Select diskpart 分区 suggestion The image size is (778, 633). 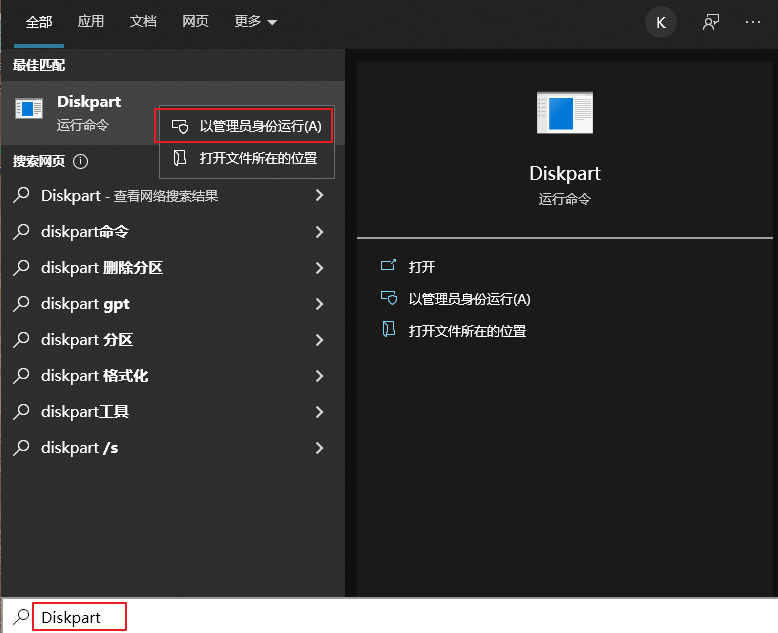click(172, 340)
